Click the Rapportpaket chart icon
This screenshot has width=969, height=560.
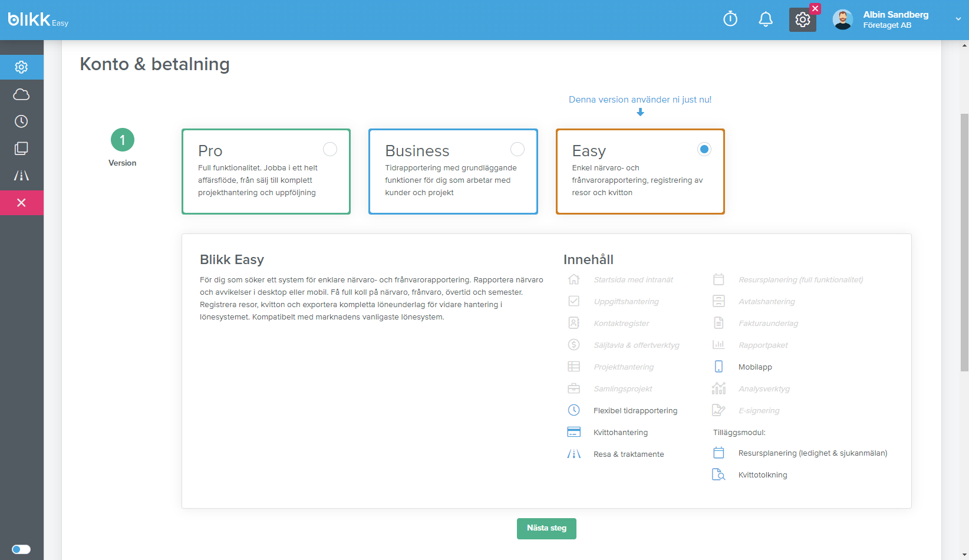pyautogui.click(x=718, y=345)
